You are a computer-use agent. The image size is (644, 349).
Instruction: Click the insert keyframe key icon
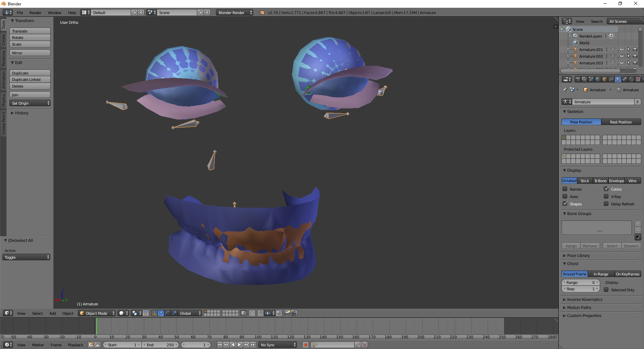point(358,345)
